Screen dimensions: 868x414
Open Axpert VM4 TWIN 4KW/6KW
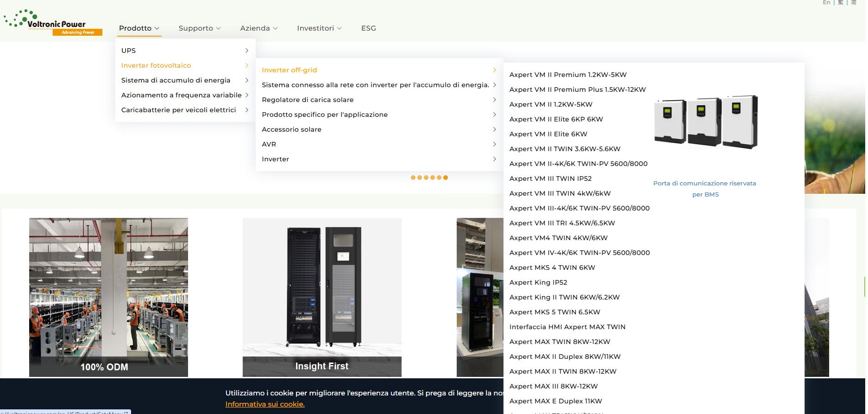(559, 238)
